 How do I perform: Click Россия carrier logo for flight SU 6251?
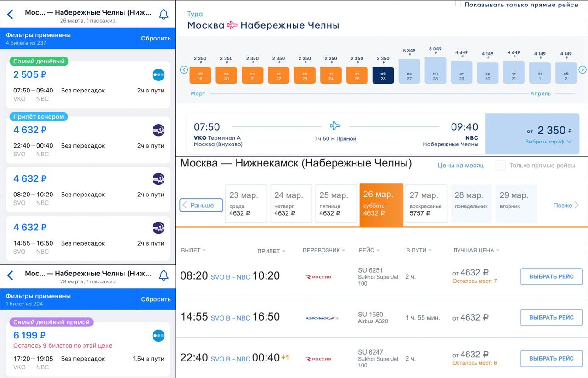(319, 277)
